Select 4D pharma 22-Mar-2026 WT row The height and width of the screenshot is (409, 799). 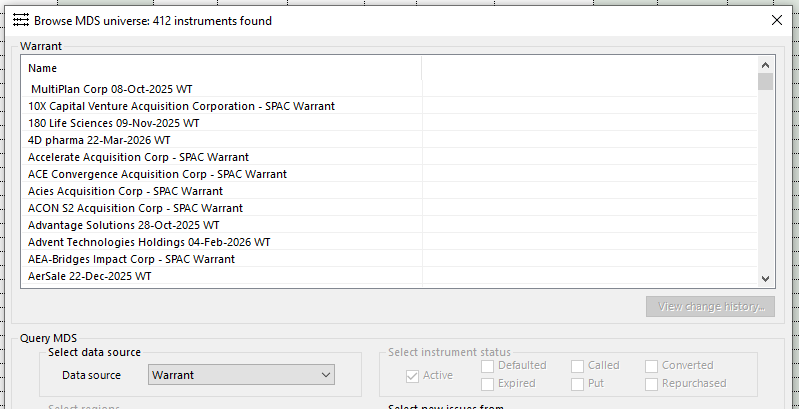pos(389,140)
